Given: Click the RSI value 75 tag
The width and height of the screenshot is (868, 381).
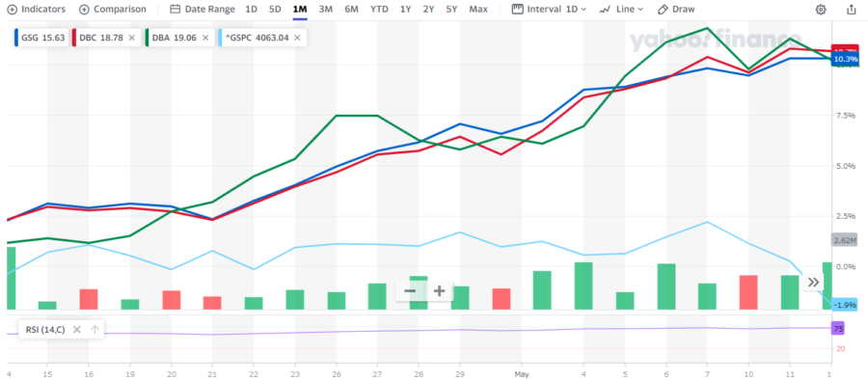Looking at the screenshot, I should 838,328.
